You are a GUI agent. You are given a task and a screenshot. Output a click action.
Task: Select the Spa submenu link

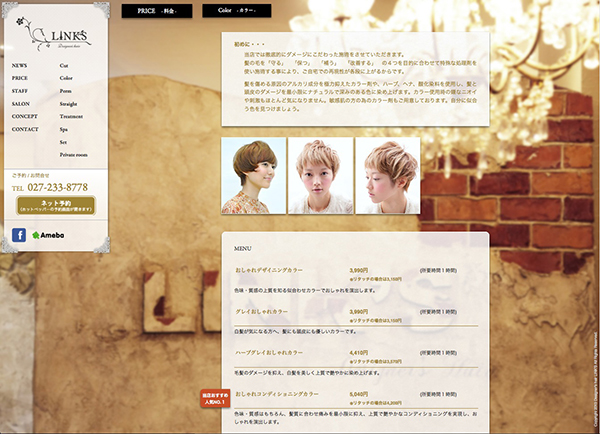[x=64, y=129]
